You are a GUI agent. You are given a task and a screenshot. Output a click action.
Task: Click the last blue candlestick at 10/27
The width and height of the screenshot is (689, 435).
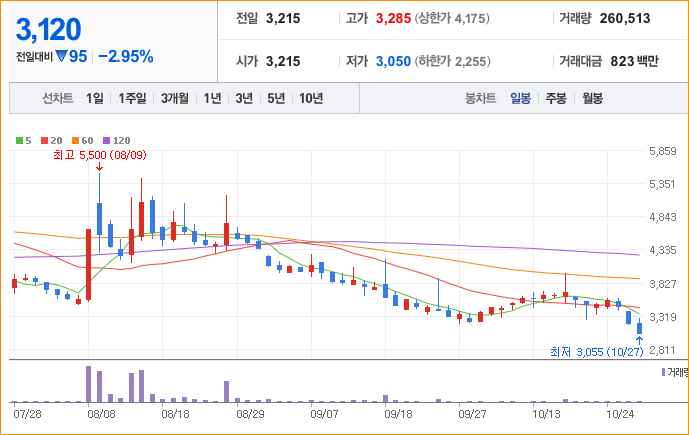click(x=639, y=327)
